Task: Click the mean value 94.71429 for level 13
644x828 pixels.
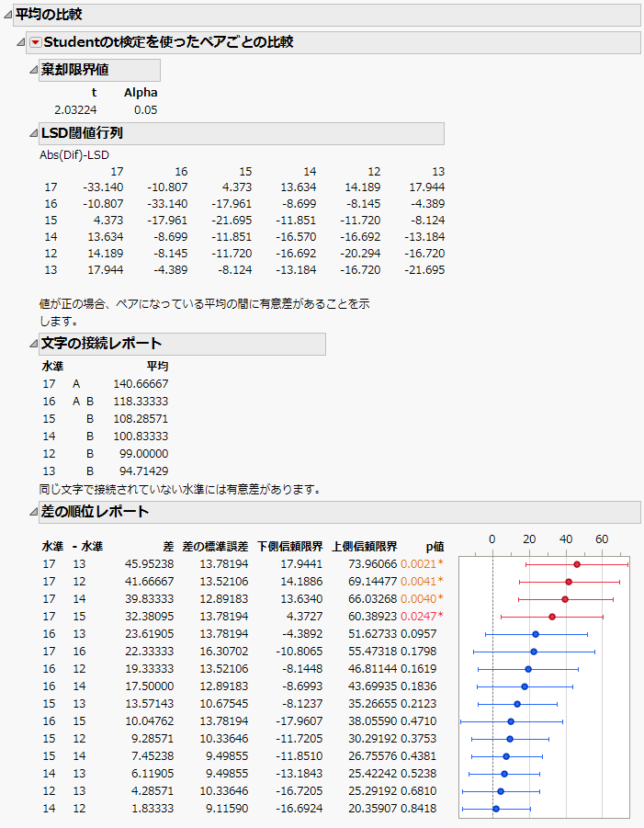Action: coord(144,471)
